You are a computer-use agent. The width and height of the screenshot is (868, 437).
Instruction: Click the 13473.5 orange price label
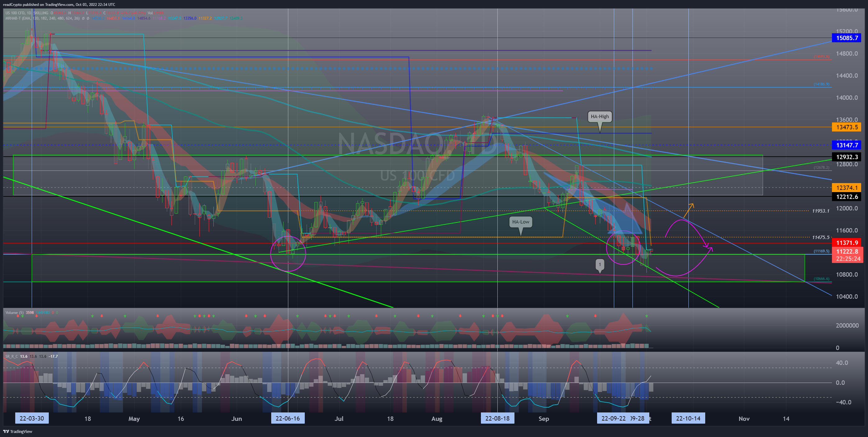[x=847, y=127]
